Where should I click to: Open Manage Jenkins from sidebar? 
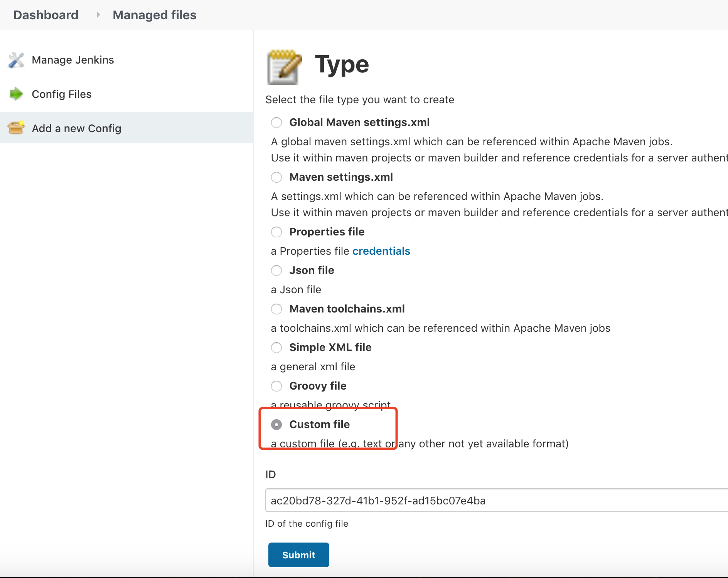pyautogui.click(x=73, y=60)
